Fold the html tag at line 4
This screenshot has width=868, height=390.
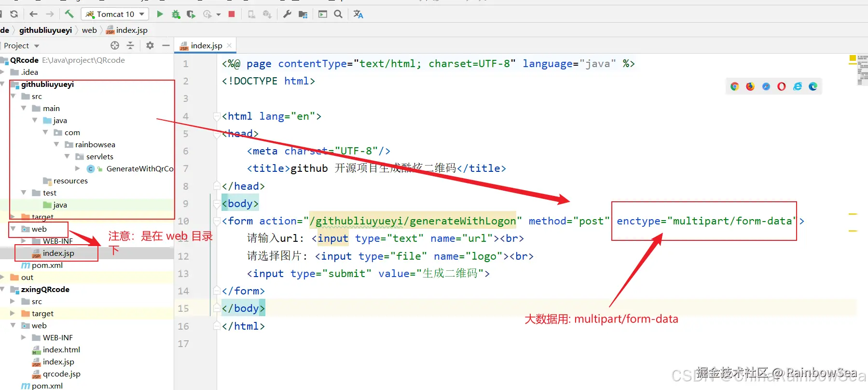pos(217,116)
